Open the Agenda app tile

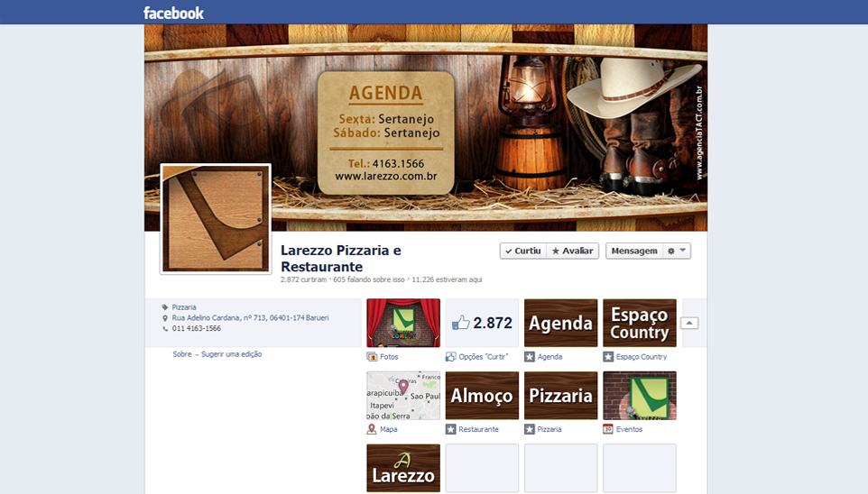pos(560,323)
